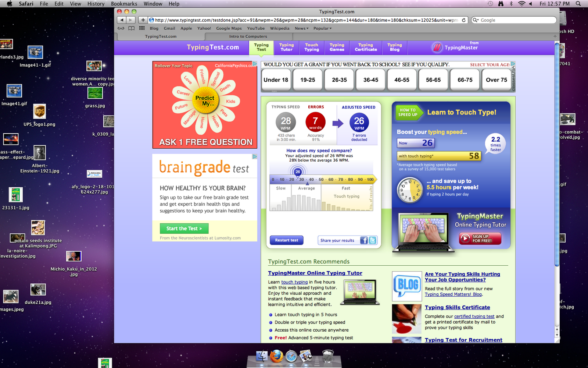The width and height of the screenshot is (588, 368).
Task: Select the Typing Tutor site tab
Action: pyautogui.click(x=287, y=47)
